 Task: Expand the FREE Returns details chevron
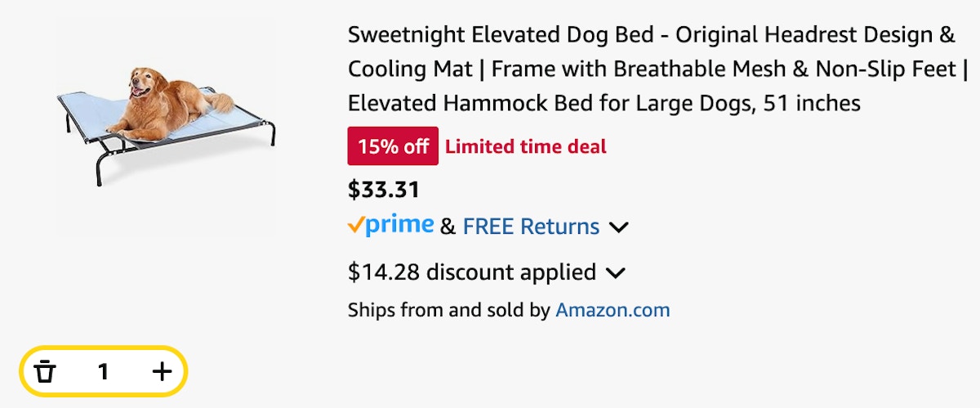click(x=619, y=227)
